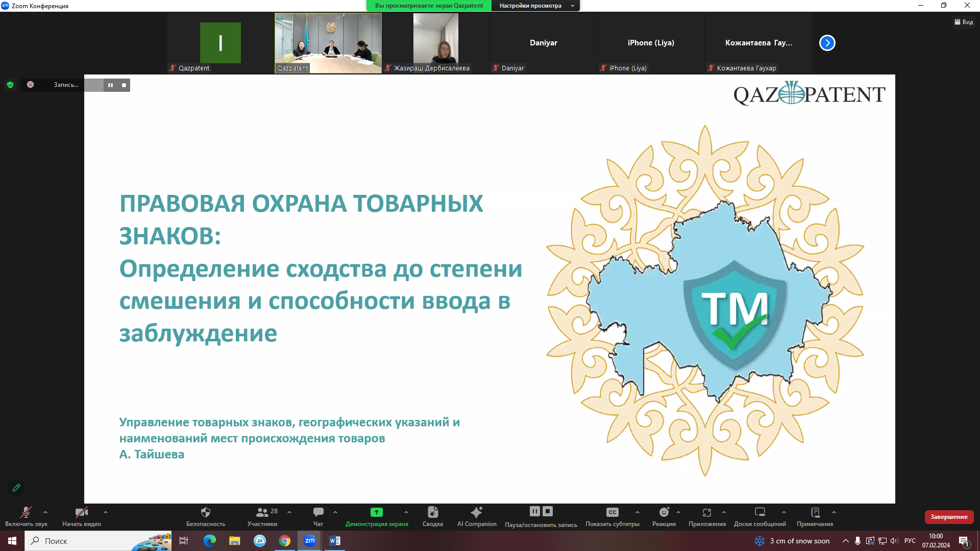Open Word from the Windows taskbar
980x551 pixels.
[335, 541]
